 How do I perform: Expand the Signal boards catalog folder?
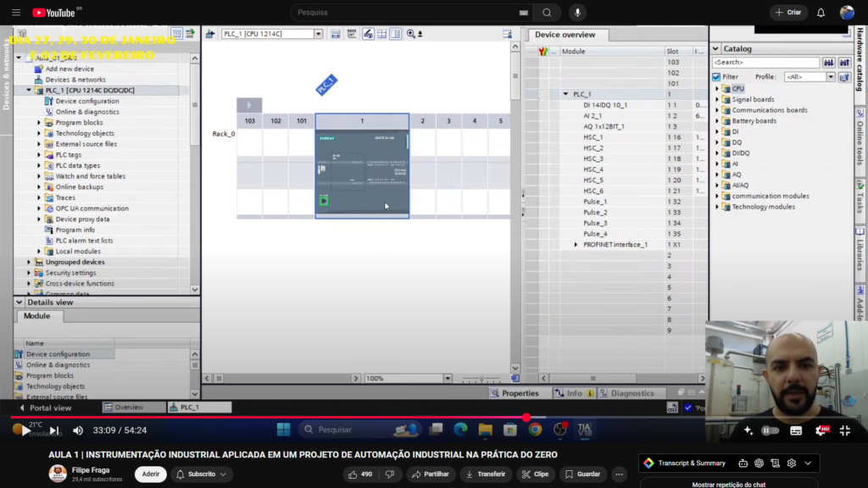(717, 100)
